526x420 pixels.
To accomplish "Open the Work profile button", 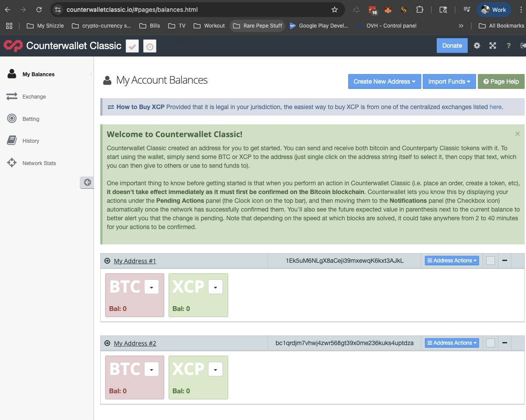I will [494, 10].
